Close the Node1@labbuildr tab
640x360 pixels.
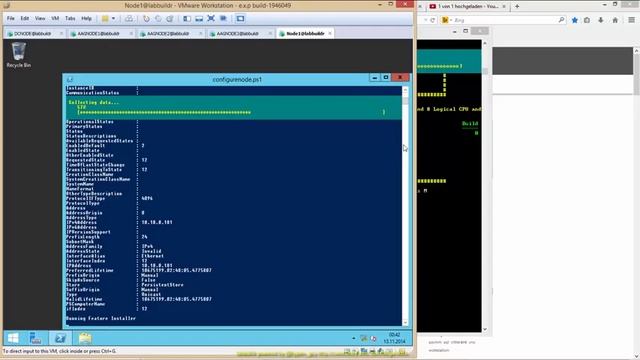pyautogui.click(x=330, y=33)
